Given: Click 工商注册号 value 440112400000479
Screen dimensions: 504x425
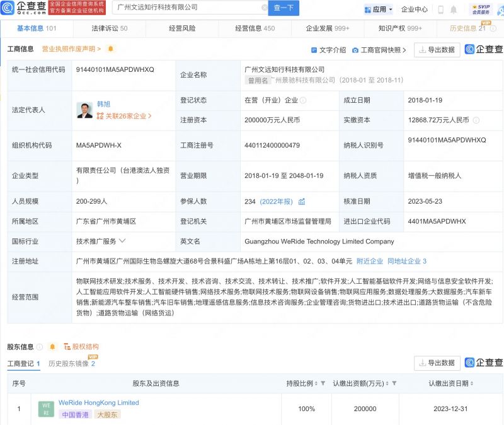Looking at the screenshot, I should [272, 146].
